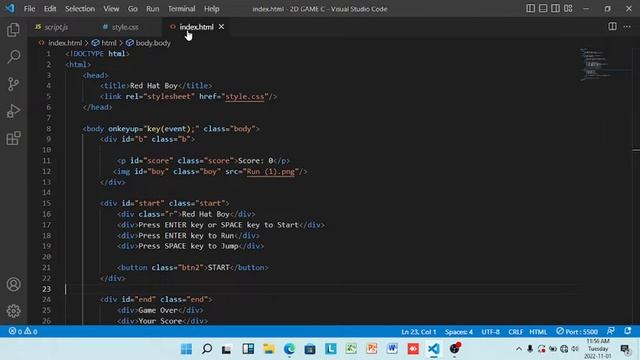
Task: Click feedback icon in status bar
Action: pos(611,331)
